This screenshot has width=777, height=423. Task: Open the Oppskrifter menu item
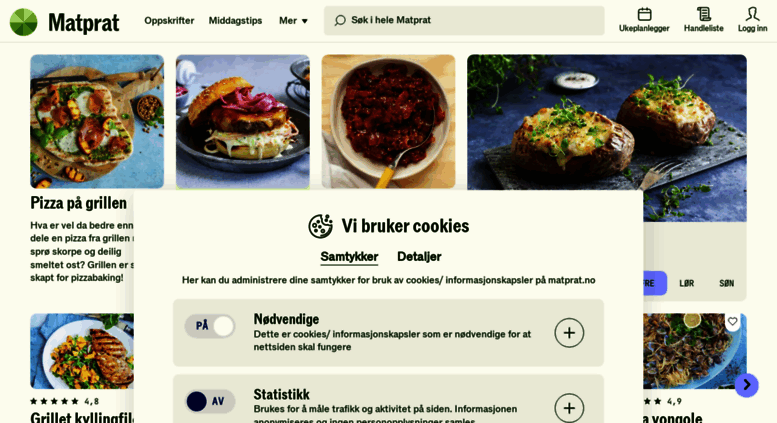(x=169, y=21)
